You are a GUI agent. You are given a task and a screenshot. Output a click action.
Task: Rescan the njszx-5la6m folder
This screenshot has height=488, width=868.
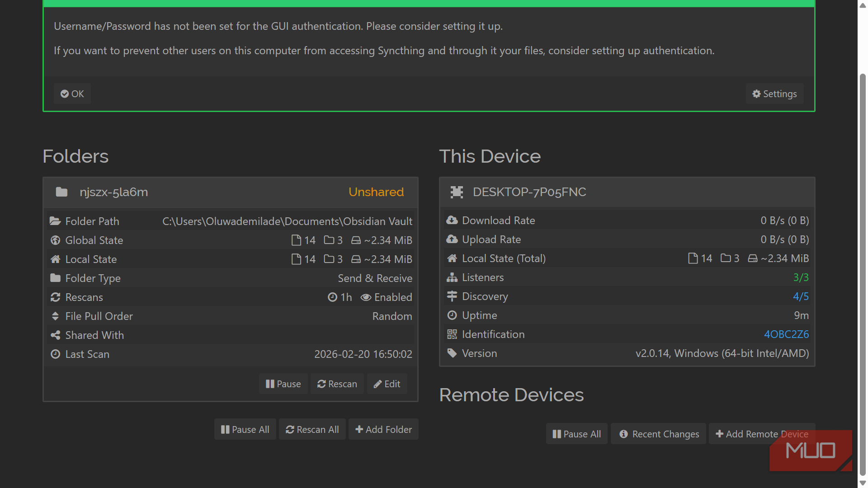click(x=337, y=384)
